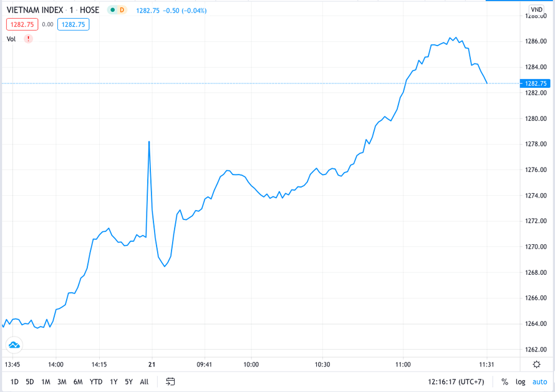
Task: Click the blue 1282.75 label on the price axis
Action: (535, 83)
